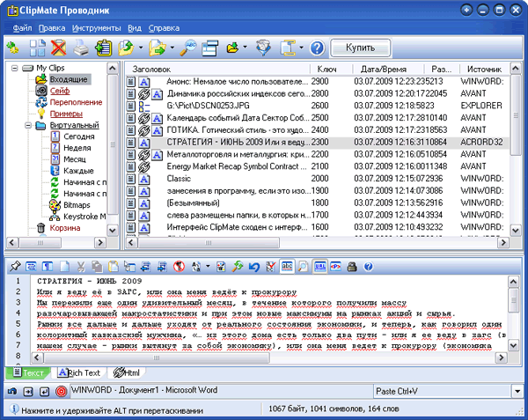Switch to the Rich Text tab
Viewport: 528px width, 420px height.
[x=79, y=372]
